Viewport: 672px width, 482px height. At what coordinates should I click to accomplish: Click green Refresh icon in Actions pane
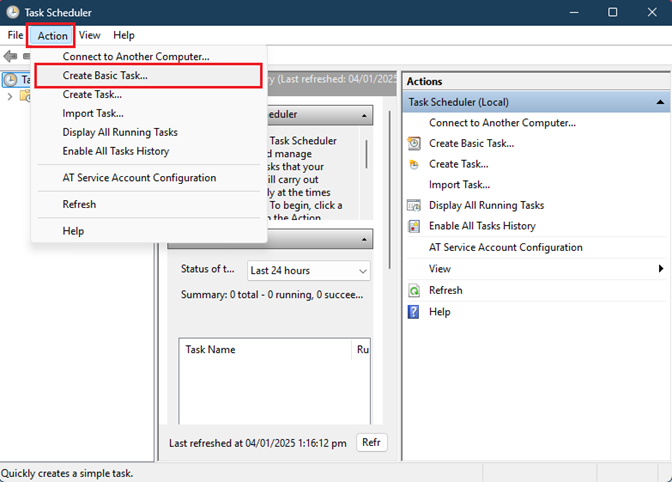point(414,290)
